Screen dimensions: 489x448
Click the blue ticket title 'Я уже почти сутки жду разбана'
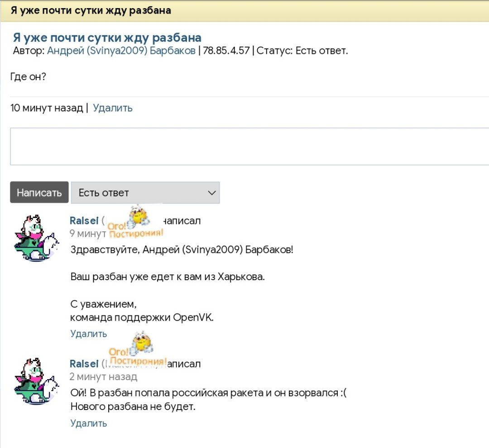pyautogui.click(x=107, y=38)
